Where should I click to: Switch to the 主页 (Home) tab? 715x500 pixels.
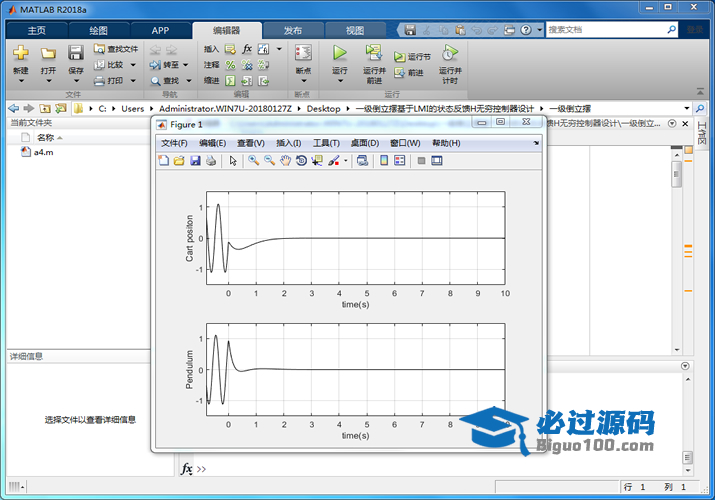(x=37, y=31)
